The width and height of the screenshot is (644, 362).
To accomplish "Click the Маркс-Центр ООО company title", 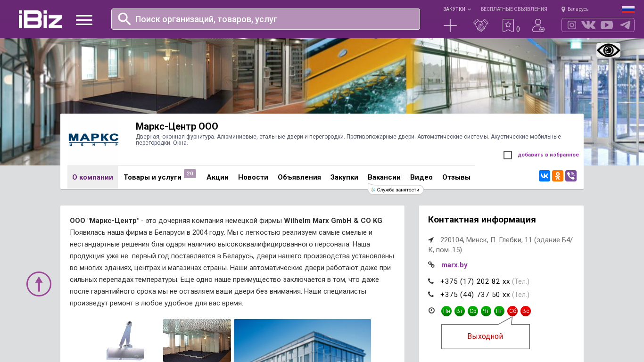I will click(x=177, y=126).
